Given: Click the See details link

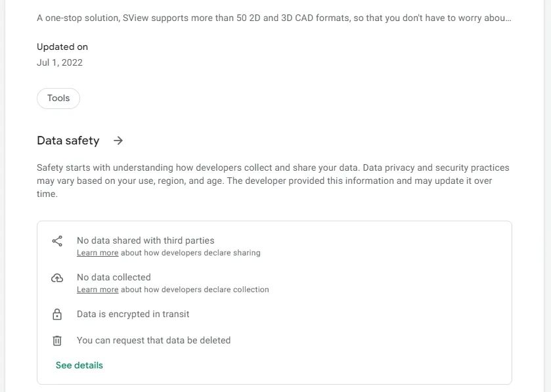Looking at the screenshot, I should 79,365.
